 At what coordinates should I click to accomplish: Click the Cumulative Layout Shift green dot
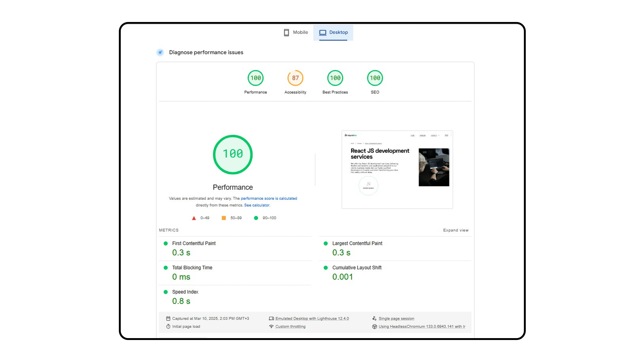(x=326, y=268)
